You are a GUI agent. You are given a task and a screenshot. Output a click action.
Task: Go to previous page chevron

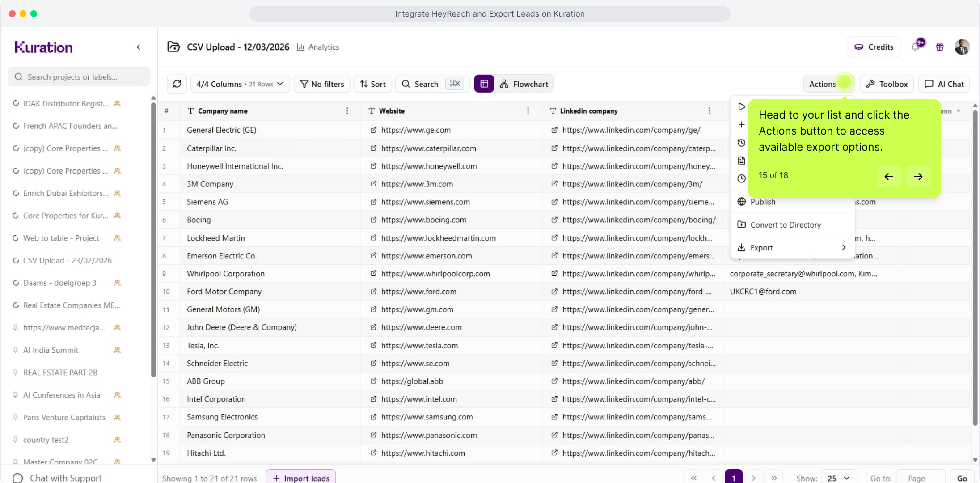[714, 478]
